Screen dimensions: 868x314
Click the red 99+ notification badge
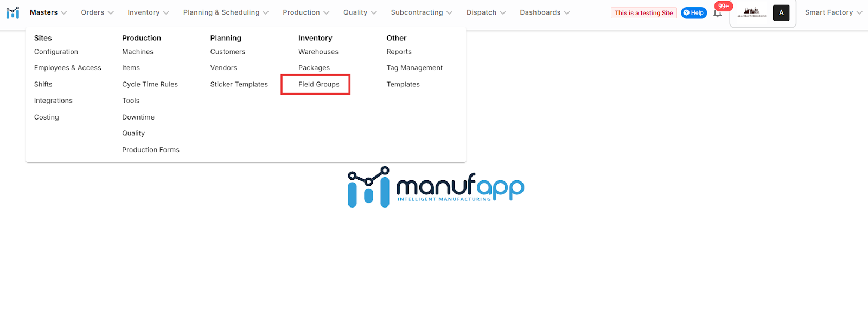tap(724, 6)
